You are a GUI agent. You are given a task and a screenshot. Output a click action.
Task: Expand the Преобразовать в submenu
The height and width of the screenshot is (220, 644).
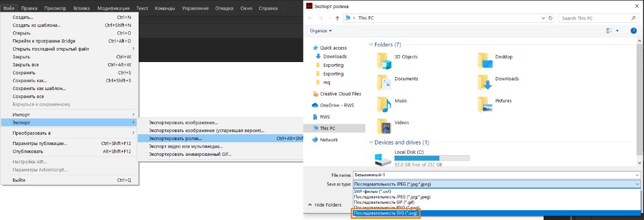[70, 133]
